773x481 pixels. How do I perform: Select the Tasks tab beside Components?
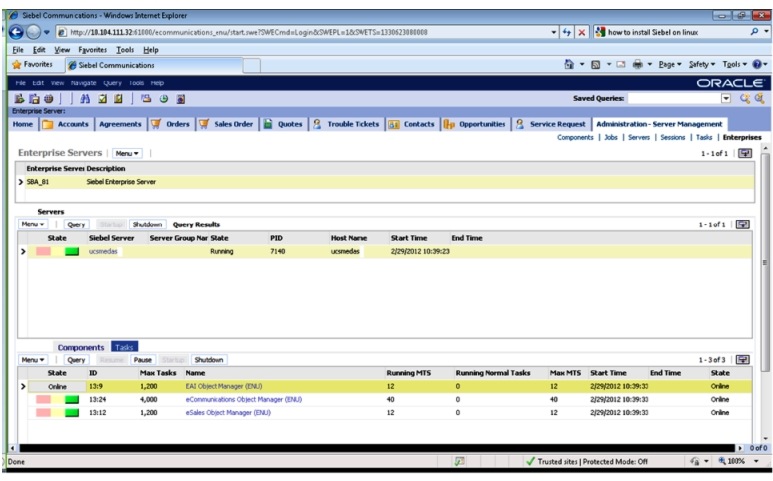tap(124, 347)
